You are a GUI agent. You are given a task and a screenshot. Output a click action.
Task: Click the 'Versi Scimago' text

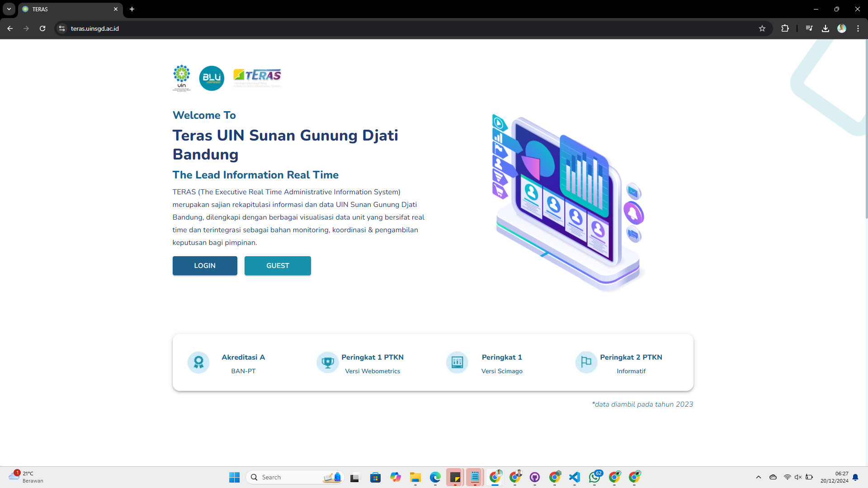click(502, 371)
